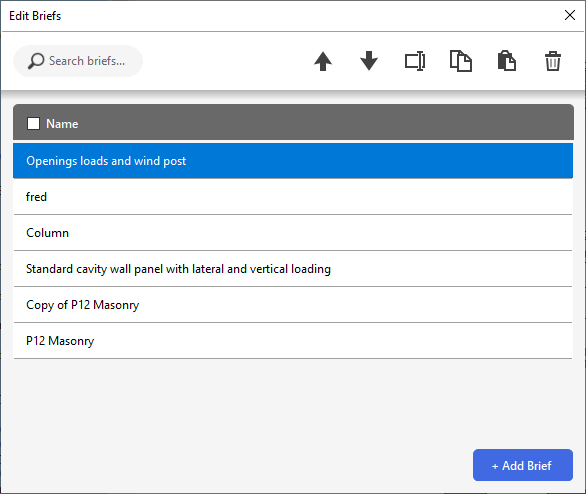Toggle the select-all checkbox beside Name
The height and width of the screenshot is (494, 586).
tap(33, 123)
